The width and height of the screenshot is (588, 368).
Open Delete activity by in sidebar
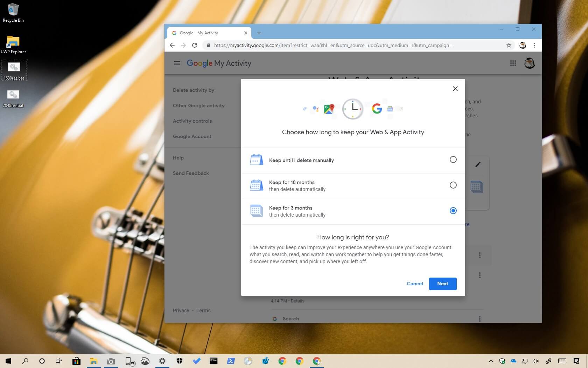194,90
